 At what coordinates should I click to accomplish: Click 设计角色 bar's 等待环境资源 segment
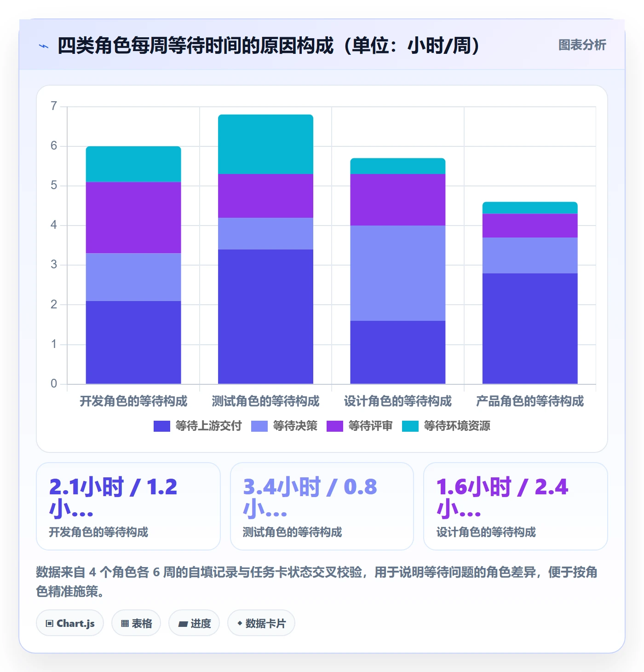398,166
